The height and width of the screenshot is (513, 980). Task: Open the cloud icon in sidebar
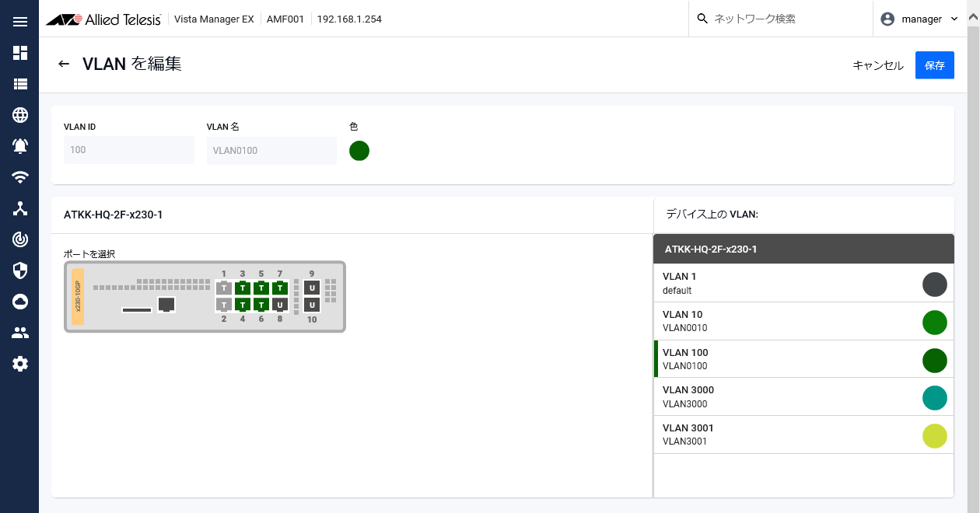click(x=20, y=302)
